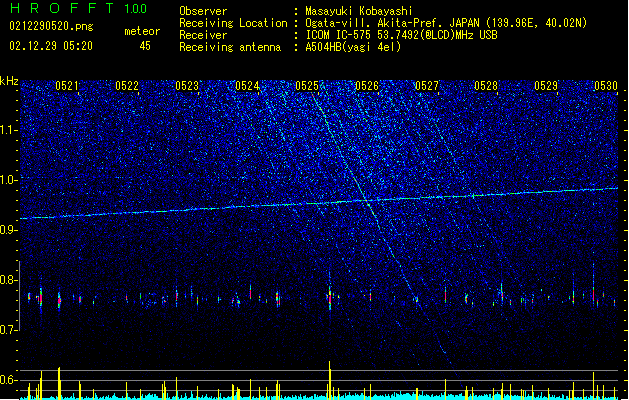Click the timestamp 02.12.29 05:20

pos(51,46)
